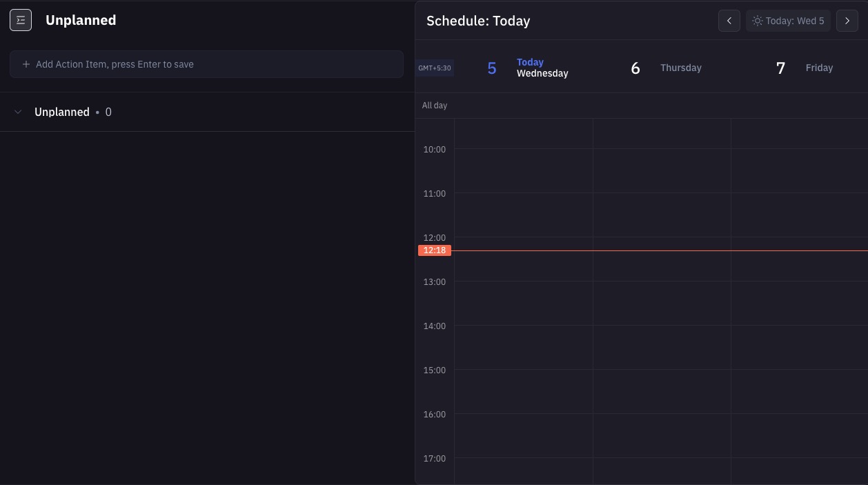Viewport: 868px width, 485px height.
Task: Click the red 12:18 current time marker
Action: coord(434,250)
